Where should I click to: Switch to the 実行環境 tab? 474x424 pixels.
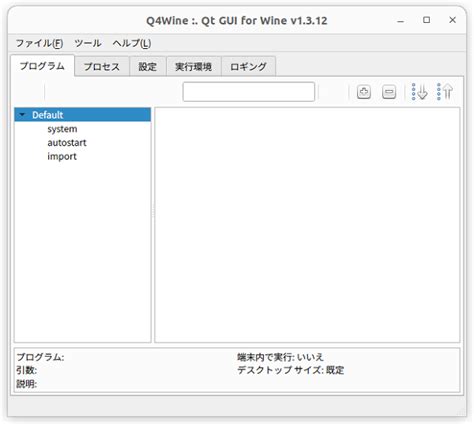[x=193, y=67]
